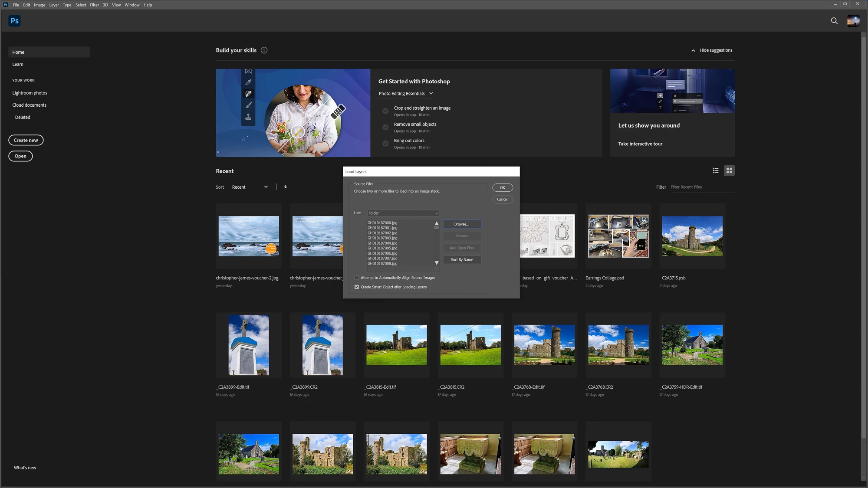Open the Sort Recent dropdown
Image resolution: width=868 pixels, height=488 pixels.
point(250,187)
